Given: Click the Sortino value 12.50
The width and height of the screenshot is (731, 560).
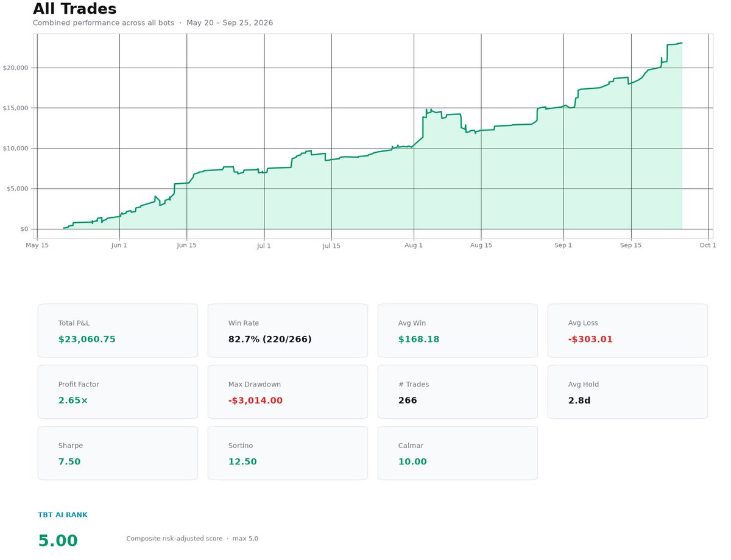Looking at the screenshot, I should [242, 461].
